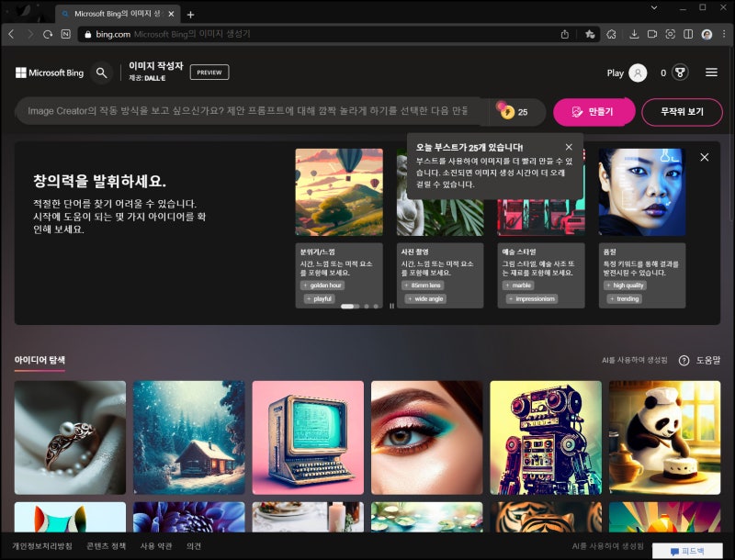Viewport: 735px width, 560px height.
Task: Open the 의견 feedback footer link
Action: 194,546
